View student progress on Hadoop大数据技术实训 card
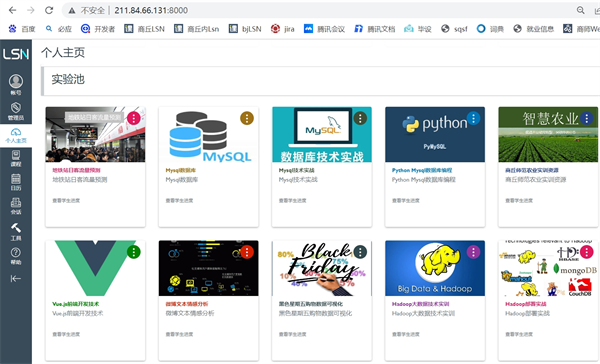Image resolution: width=600 pixels, height=364 pixels. (406, 334)
